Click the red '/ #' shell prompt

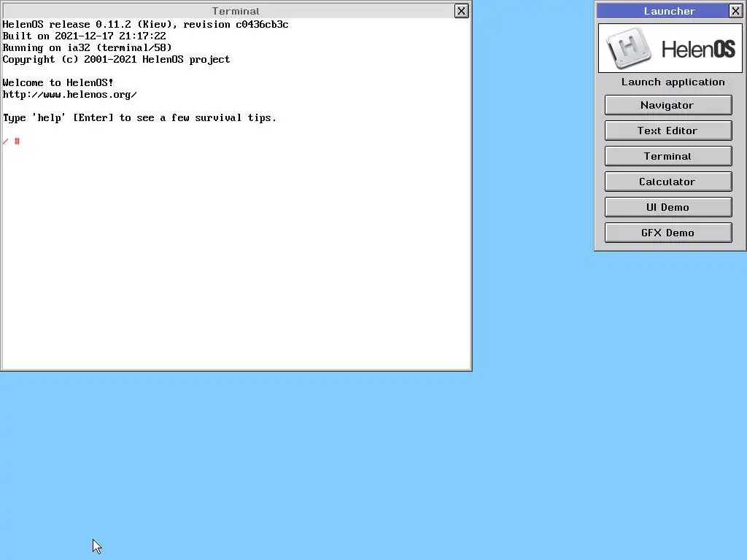[x=11, y=141]
